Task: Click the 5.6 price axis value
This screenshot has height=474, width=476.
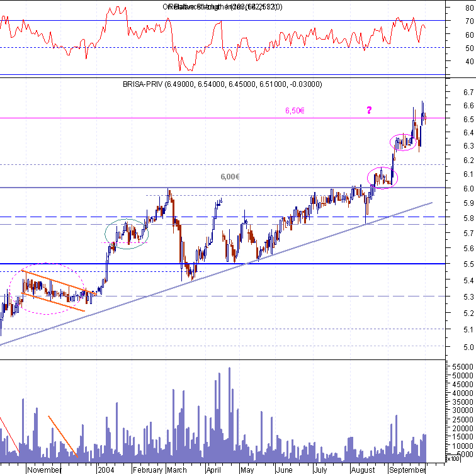Action: coord(468,248)
